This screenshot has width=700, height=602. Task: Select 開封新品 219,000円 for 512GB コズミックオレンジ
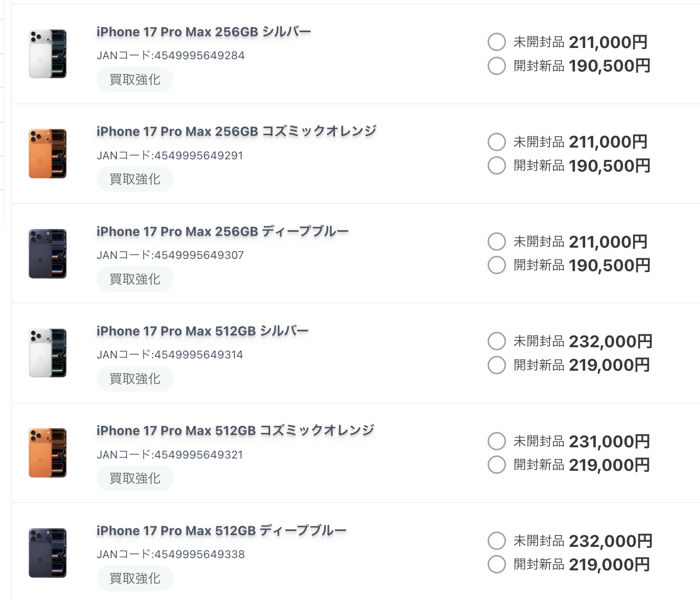coord(497,465)
